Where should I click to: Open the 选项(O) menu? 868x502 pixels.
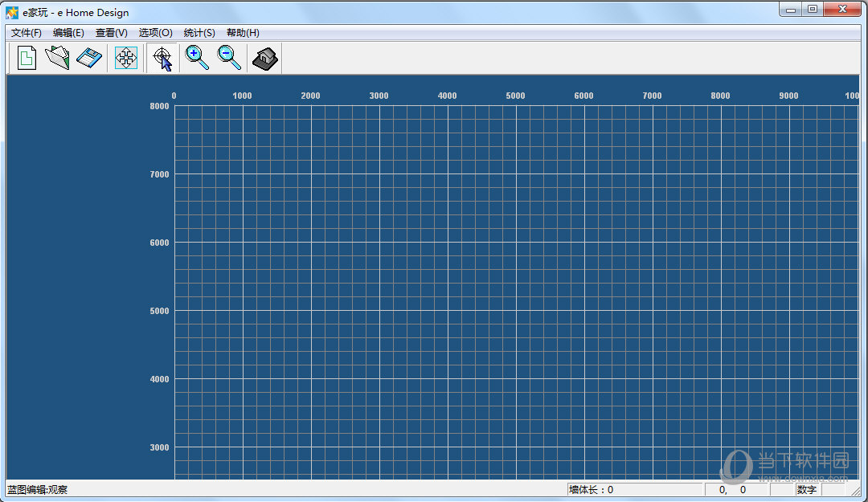click(x=155, y=33)
